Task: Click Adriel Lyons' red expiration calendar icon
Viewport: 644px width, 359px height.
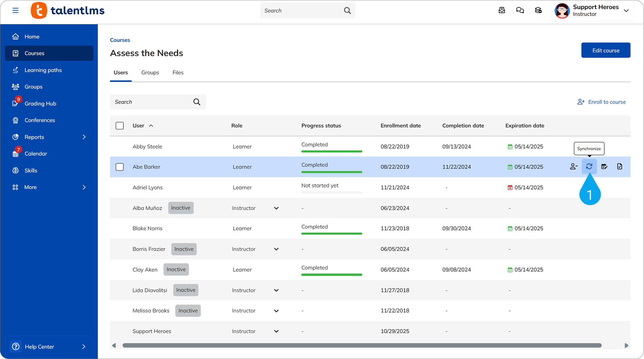Action: click(x=510, y=187)
